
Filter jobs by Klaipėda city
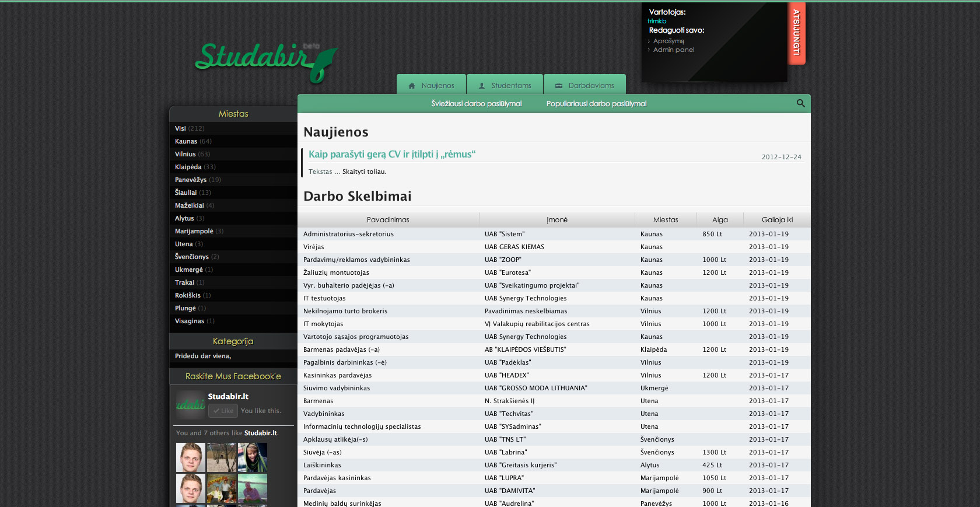(188, 167)
